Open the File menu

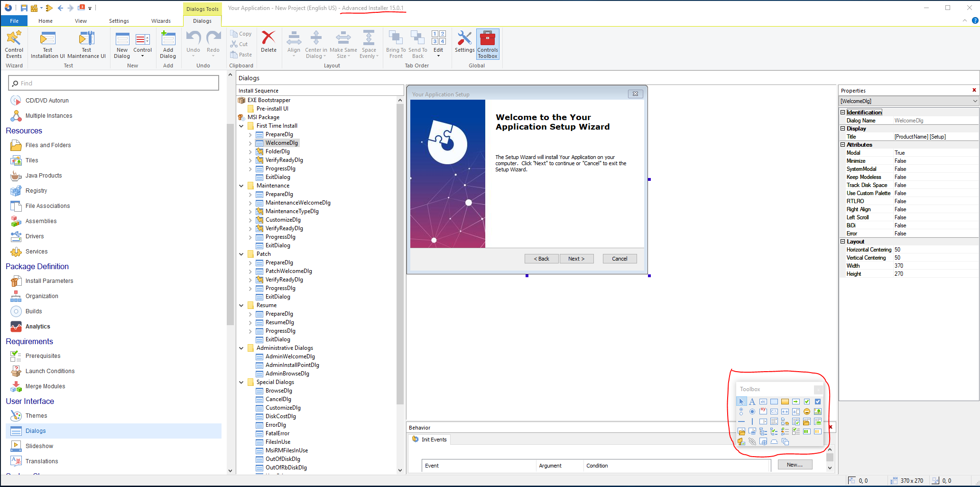pos(14,21)
